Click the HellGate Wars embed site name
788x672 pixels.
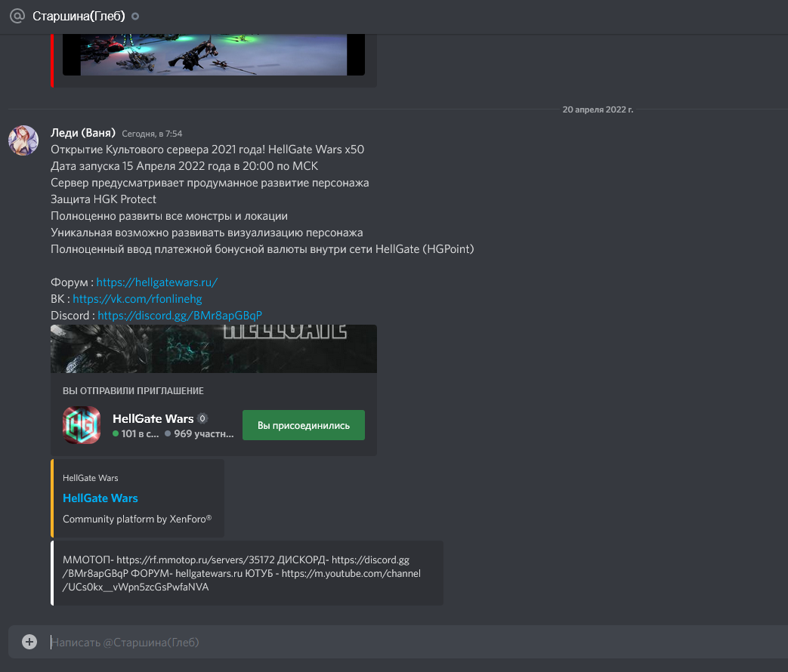coord(91,478)
